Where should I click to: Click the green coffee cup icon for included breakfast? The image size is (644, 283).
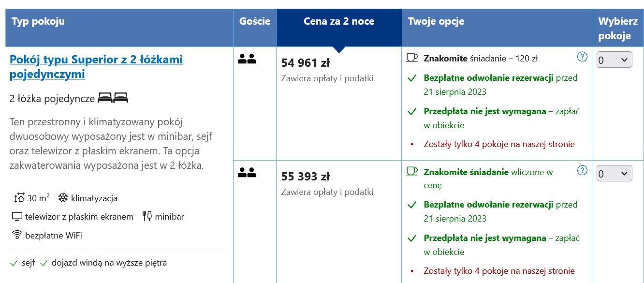tap(412, 171)
